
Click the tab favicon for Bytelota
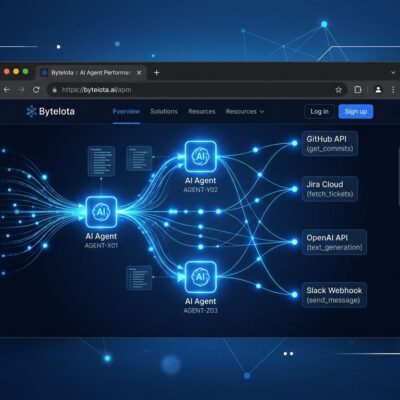tap(44, 73)
